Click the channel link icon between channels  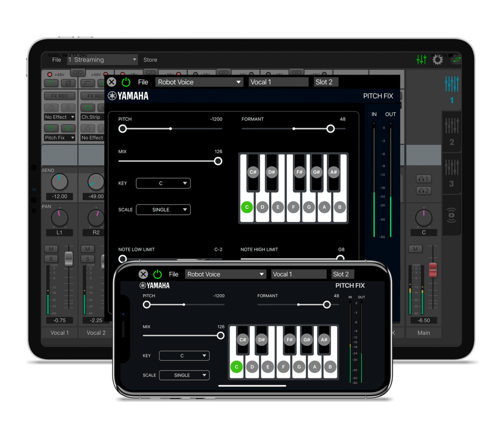(78, 73)
